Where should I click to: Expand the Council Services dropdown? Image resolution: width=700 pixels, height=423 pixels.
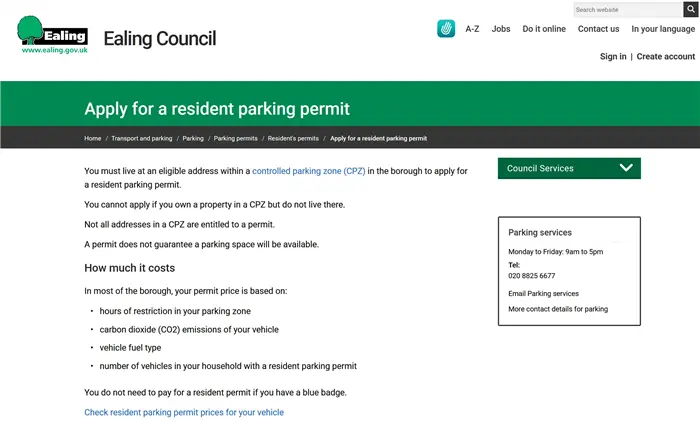point(568,168)
